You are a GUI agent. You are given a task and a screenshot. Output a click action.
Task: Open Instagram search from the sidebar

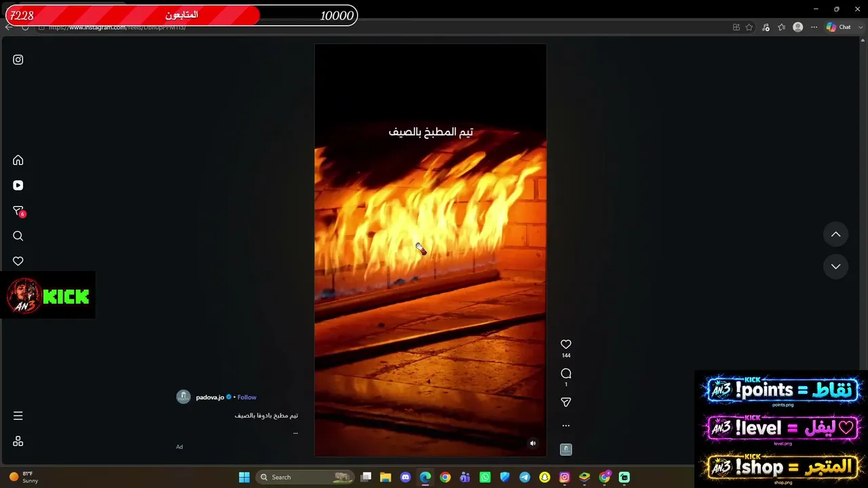click(x=18, y=236)
